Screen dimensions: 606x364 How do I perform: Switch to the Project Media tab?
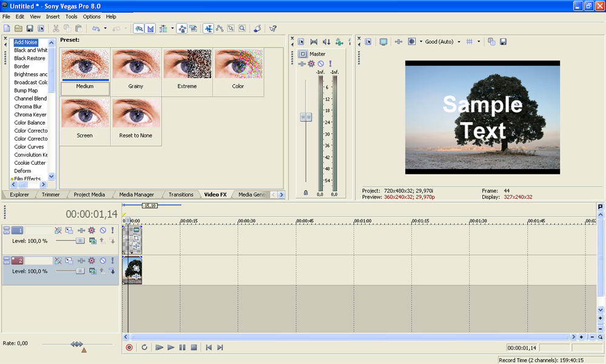tap(89, 195)
